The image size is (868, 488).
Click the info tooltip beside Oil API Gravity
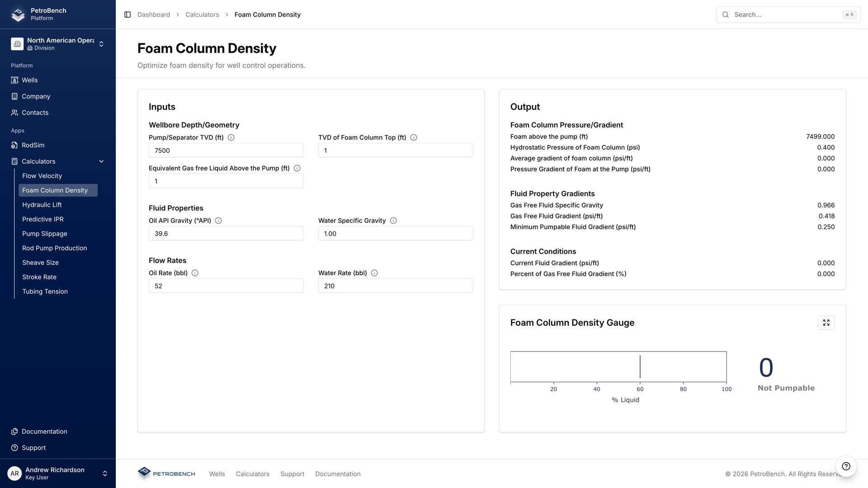click(x=218, y=221)
